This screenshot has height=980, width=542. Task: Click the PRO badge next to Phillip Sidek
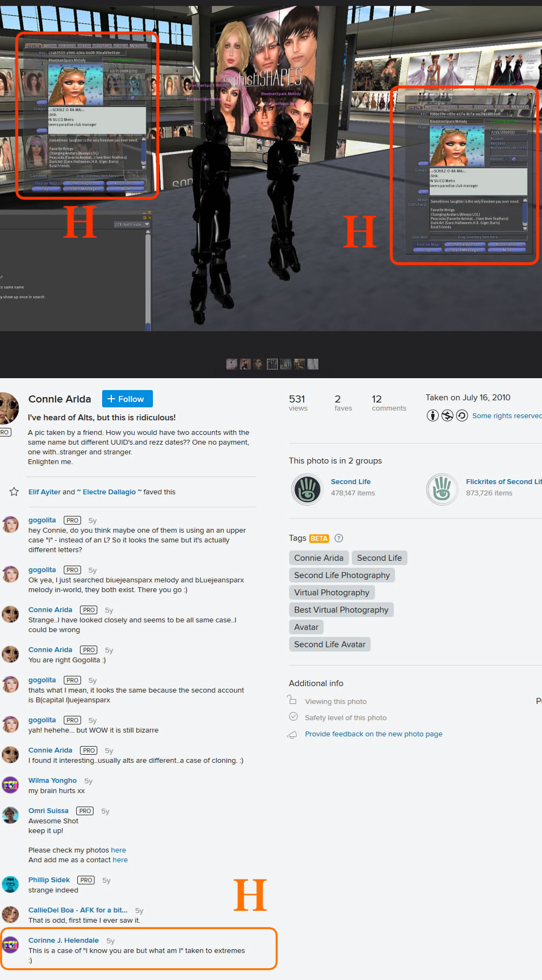click(86, 880)
